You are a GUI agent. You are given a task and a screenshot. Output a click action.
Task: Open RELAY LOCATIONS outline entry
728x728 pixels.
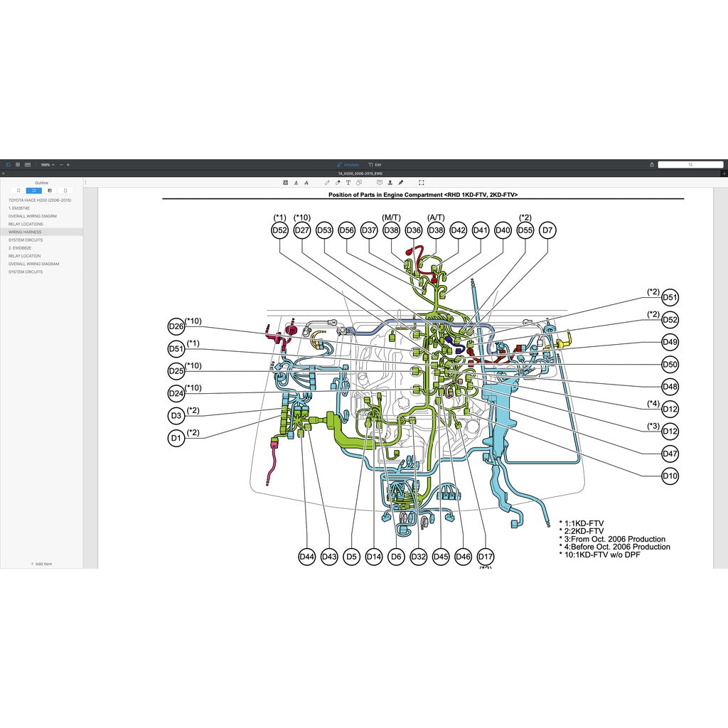pyautogui.click(x=26, y=224)
